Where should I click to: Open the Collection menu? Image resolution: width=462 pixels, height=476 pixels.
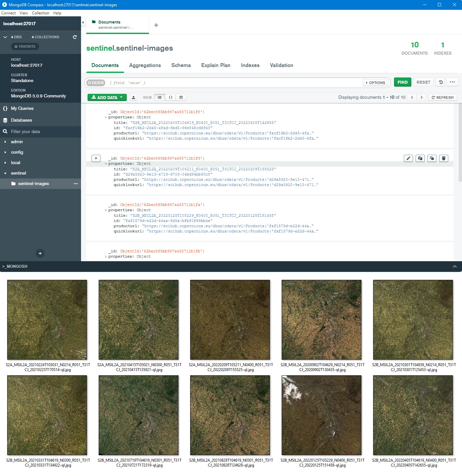coord(41,13)
